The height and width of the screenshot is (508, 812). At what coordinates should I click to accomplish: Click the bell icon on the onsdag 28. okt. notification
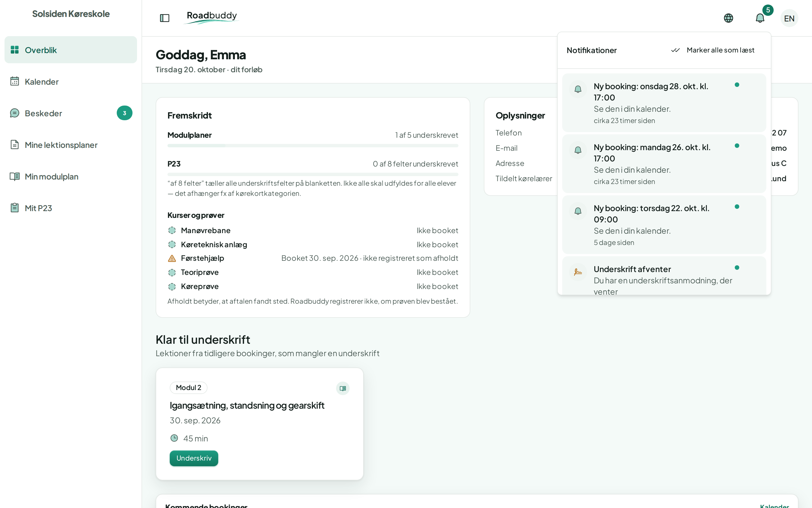click(x=578, y=89)
